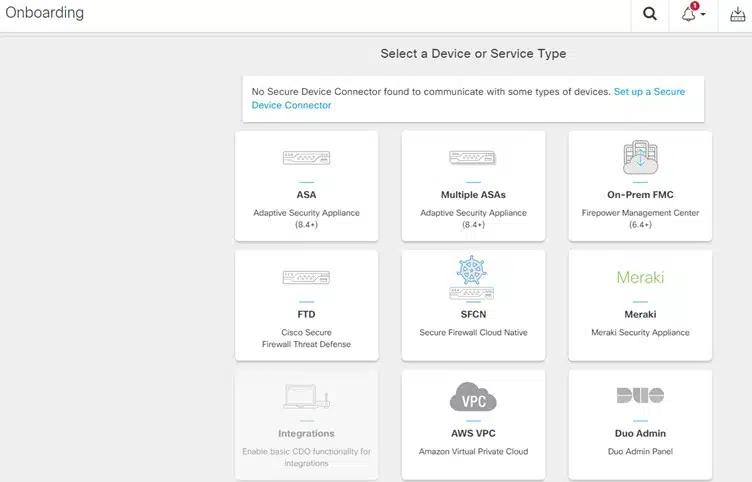Viewport: 752px width, 482px height.
Task: Click 'Duo Admin Panel' description
Action: pos(640,451)
